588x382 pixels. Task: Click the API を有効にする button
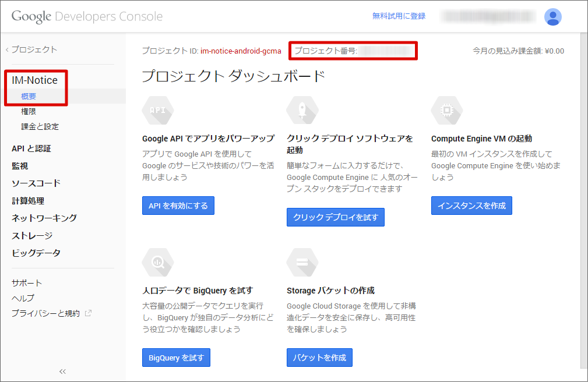tap(178, 206)
